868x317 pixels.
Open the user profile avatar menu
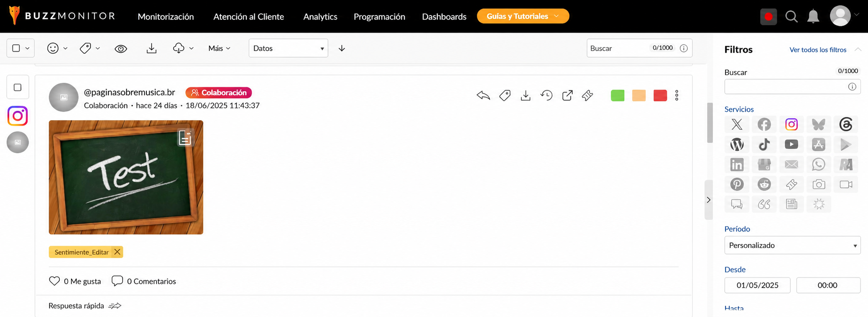click(840, 16)
